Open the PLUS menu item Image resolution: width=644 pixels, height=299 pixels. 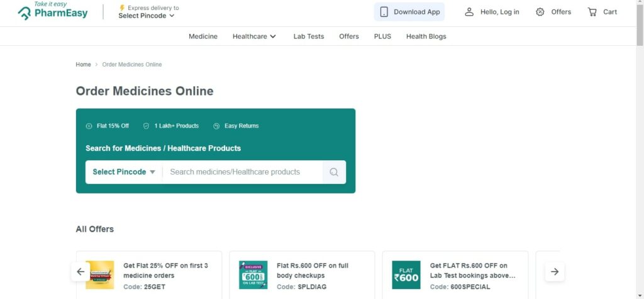pyautogui.click(x=382, y=36)
